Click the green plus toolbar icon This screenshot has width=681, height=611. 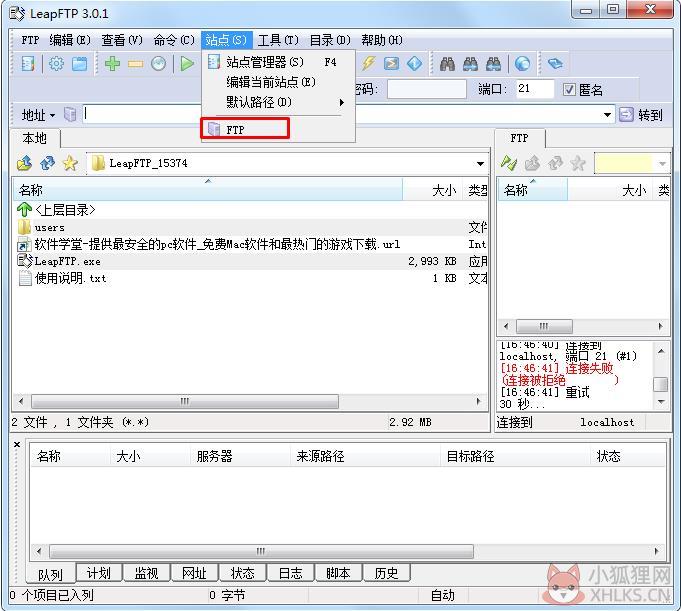(112, 64)
